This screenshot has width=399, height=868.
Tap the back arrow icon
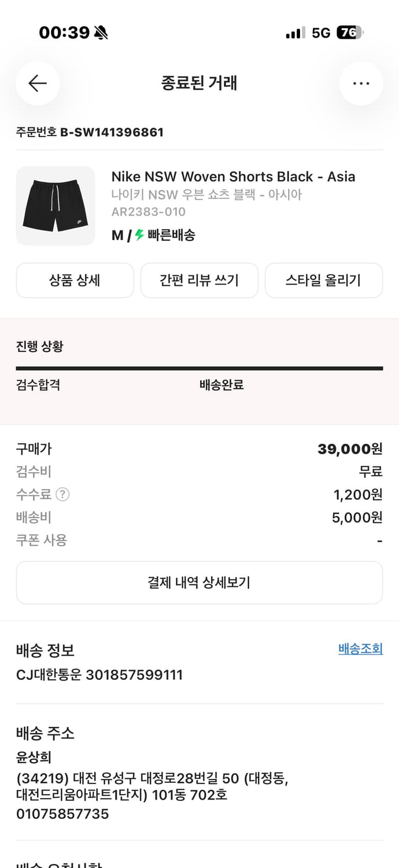point(38,83)
